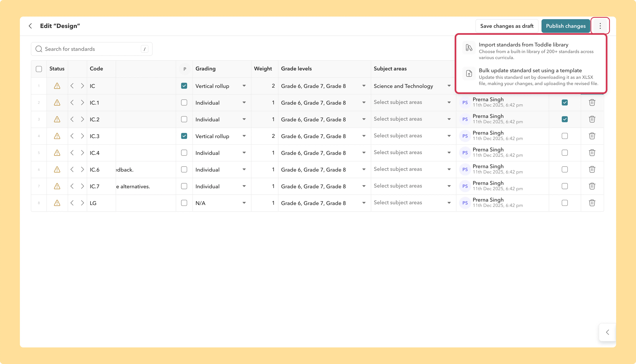Outdent the IC.1 standard
This screenshot has width=636, height=364.
(x=72, y=103)
